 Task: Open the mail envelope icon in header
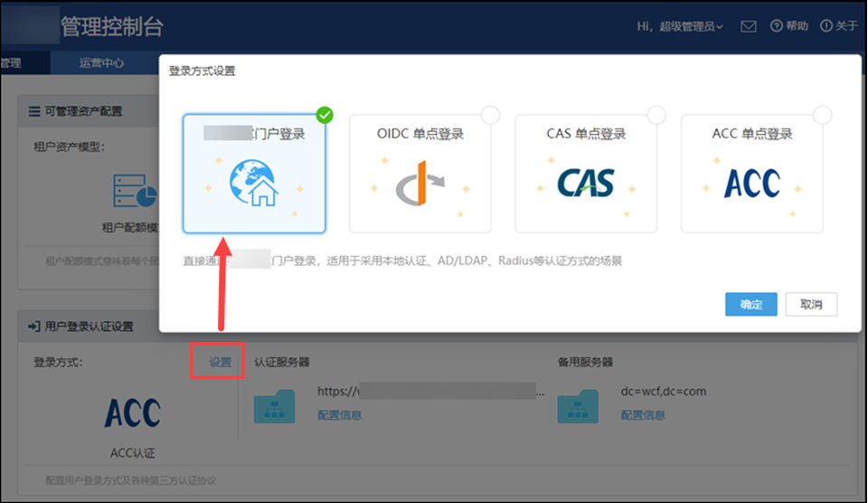click(x=748, y=26)
